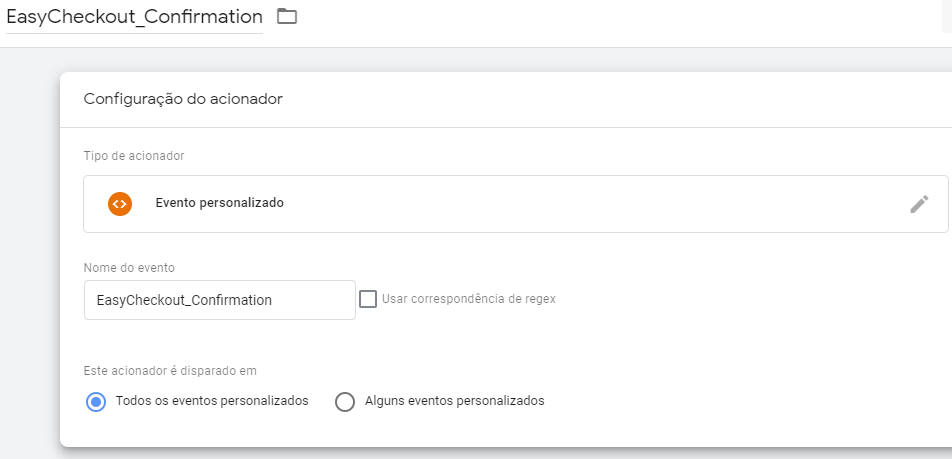Open the folder icon beside the trigger name
The height and width of the screenshot is (459, 952).
pyautogui.click(x=287, y=16)
